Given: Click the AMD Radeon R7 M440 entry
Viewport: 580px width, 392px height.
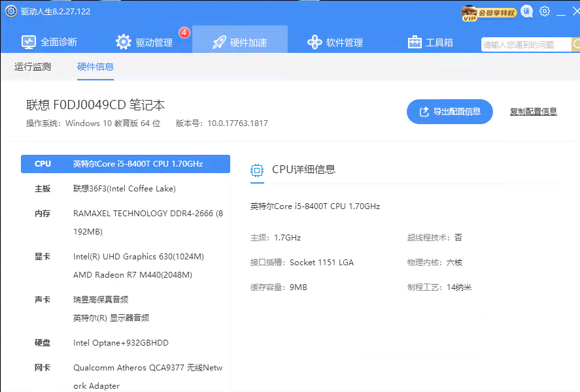Looking at the screenshot, I should tap(133, 275).
